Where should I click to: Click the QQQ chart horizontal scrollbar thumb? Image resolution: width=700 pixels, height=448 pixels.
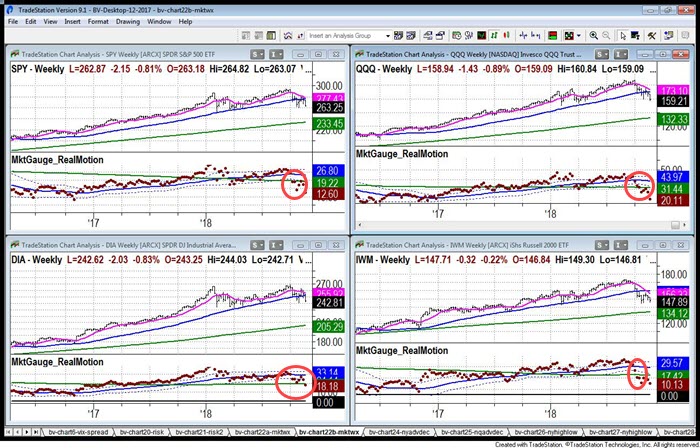675,225
